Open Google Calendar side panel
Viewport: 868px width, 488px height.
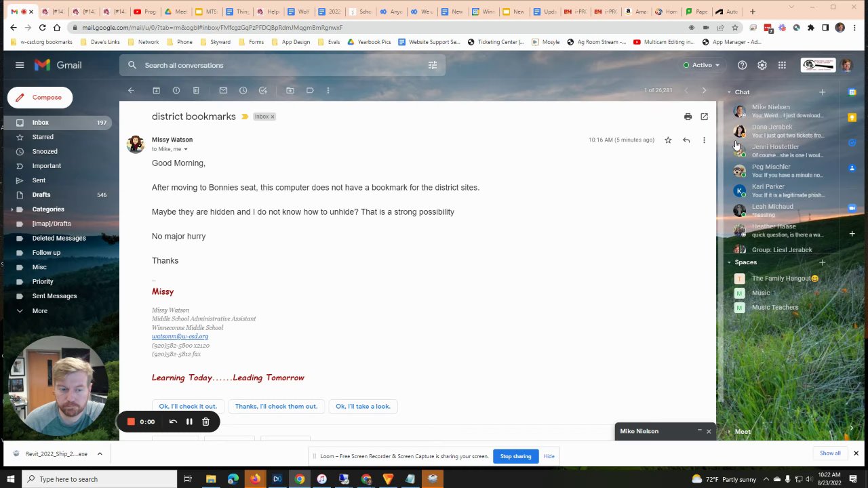852,92
